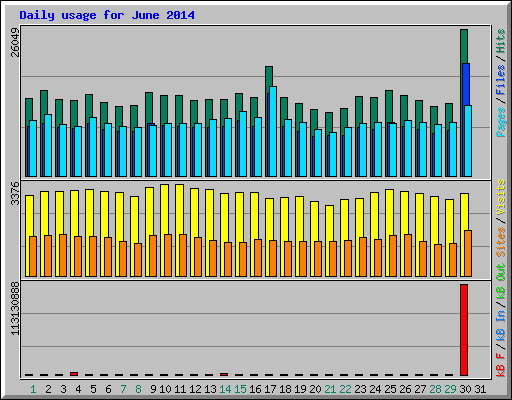
Task: Click day label '26' on the x-axis
Action: pos(405,389)
